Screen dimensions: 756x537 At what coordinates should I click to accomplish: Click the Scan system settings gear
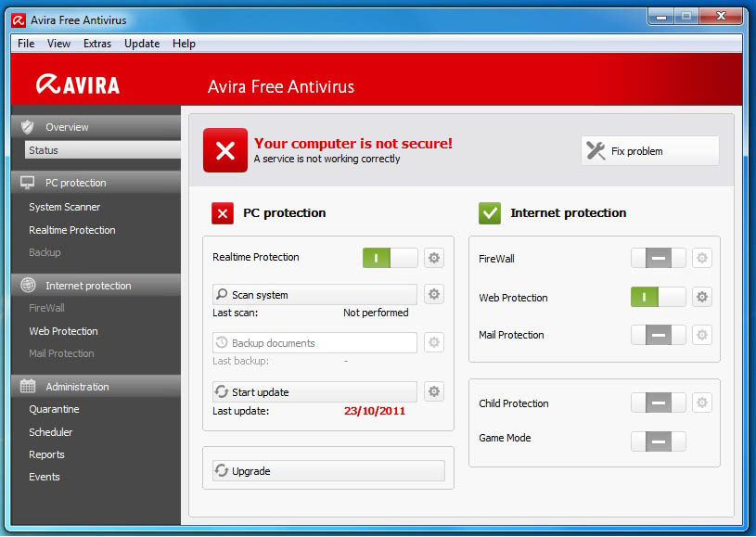[x=433, y=295]
